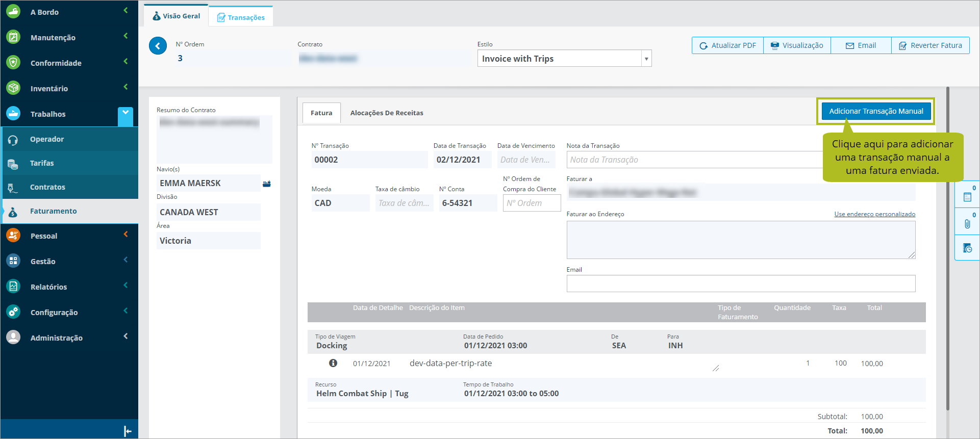Open the history icon in right side panel
This screenshot has height=439, width=980.
[x=967, y=248]
